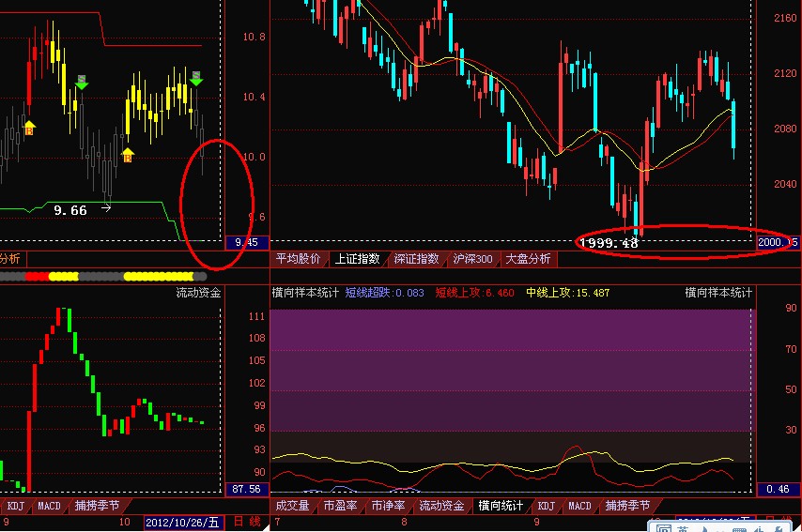The height and width of the screenshot is (532, 802).
Task: Select the 沪深300 index tab
Action: click(471, 259)
